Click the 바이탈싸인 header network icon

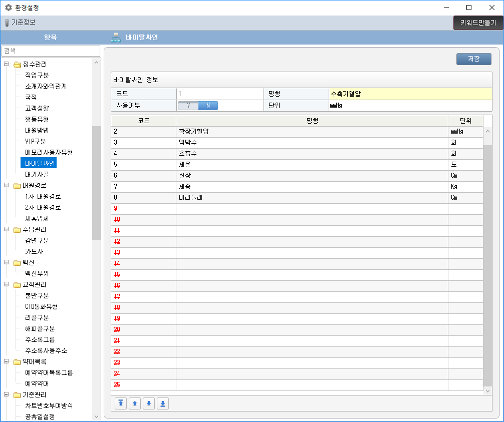[116, 38]
